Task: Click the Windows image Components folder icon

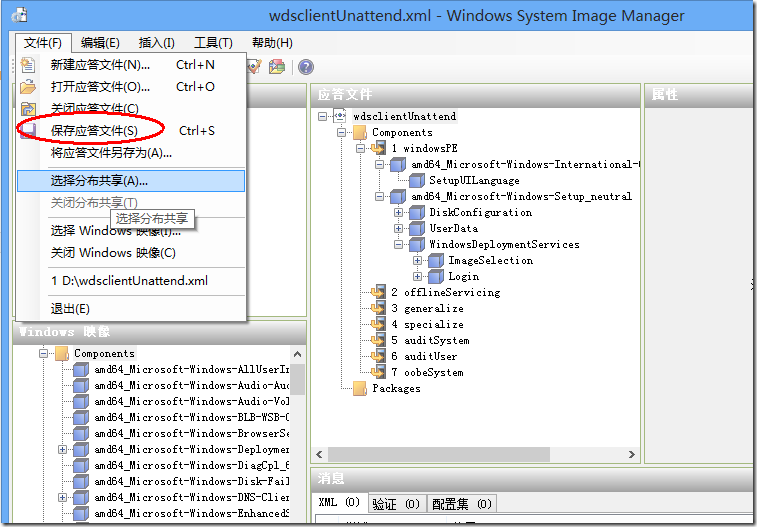Action: tap(62, 353)
